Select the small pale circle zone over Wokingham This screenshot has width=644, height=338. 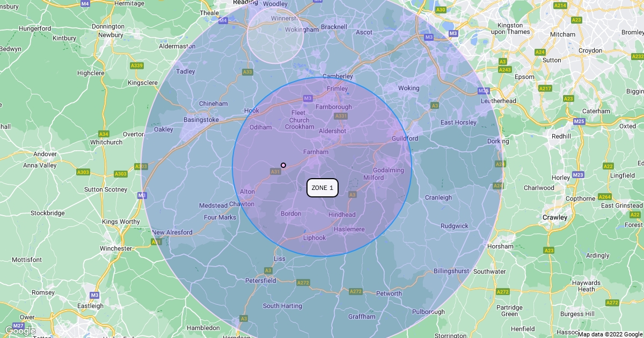(x=275, y=36)
